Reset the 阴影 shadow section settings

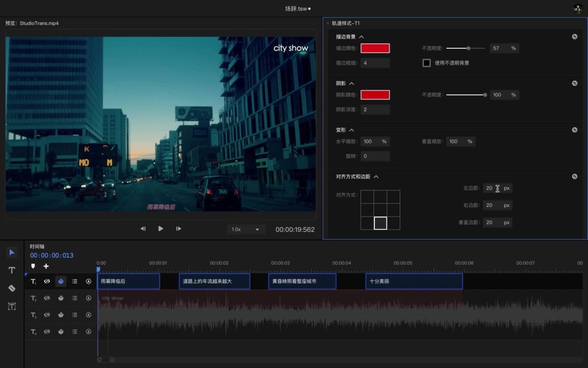point(574,83)
